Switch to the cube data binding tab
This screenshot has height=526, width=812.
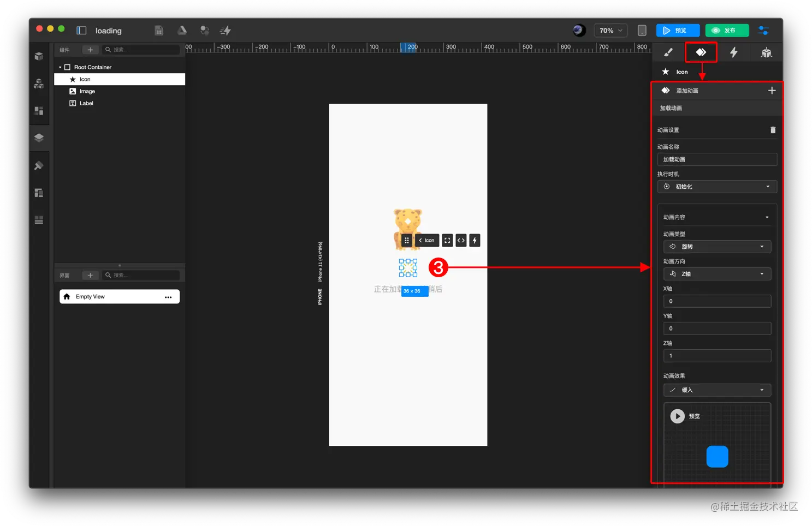[x=767, y=52]
